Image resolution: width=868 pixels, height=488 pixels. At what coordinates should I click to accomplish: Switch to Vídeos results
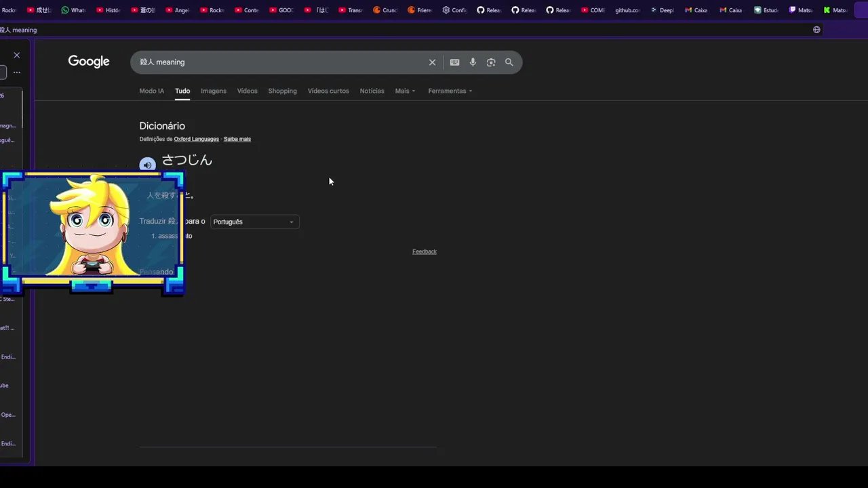pos(247,91)
